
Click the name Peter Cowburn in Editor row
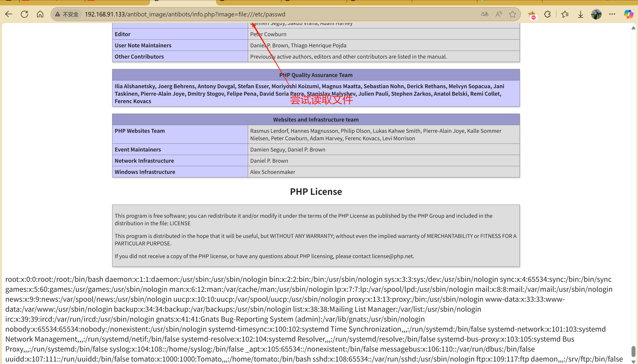[x=268, y=34]
